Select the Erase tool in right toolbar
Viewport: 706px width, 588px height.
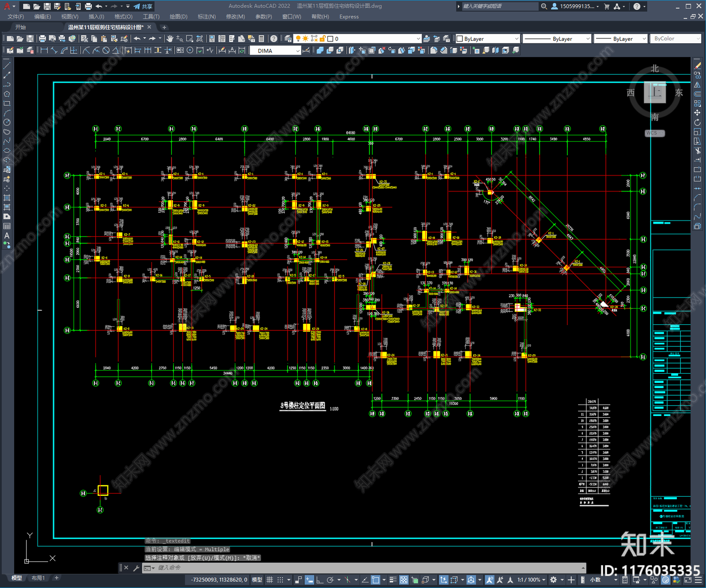[697, 65]
